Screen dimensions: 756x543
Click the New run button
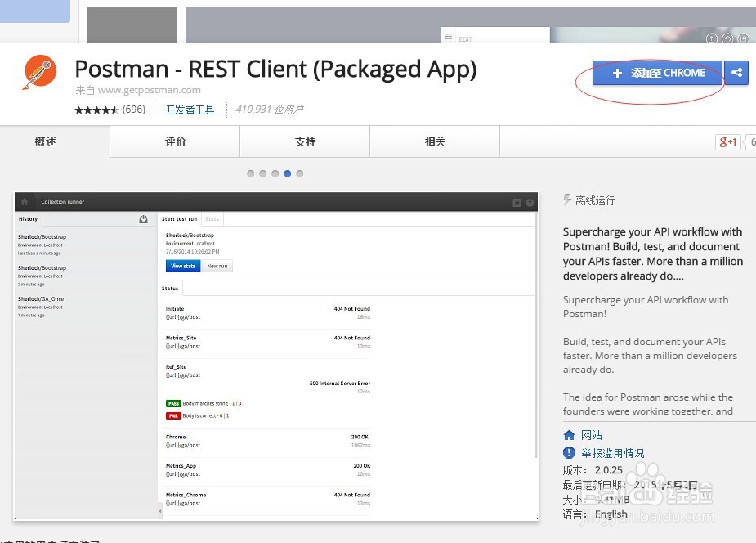[x=217, y=266]
